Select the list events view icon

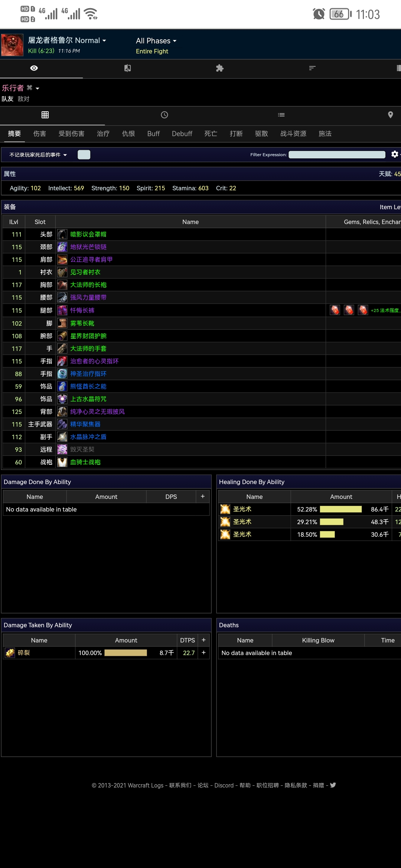(x=281, y=115)
